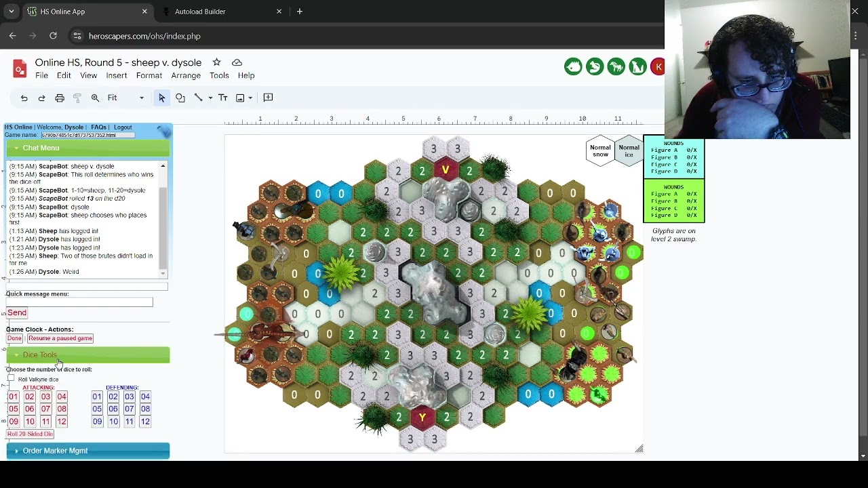The image size is (868, 488).
Task: Open the Arrange menu
Action: tap(186, 76)
